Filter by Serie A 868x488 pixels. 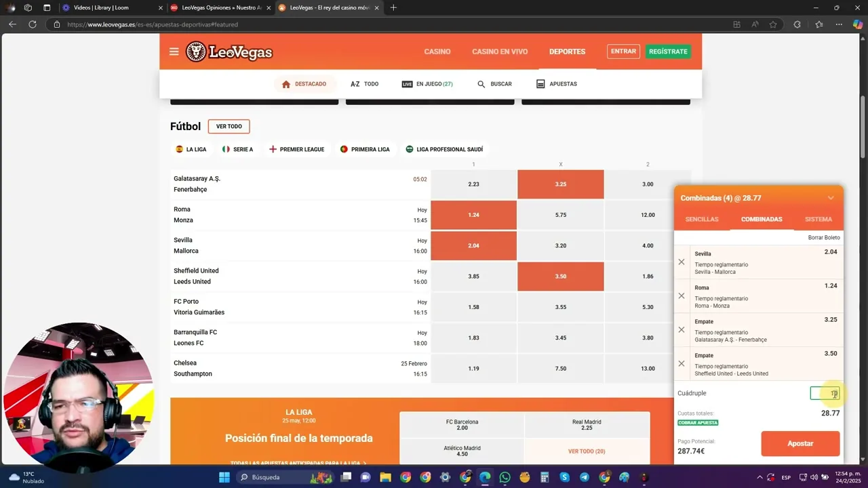(237, 149)
